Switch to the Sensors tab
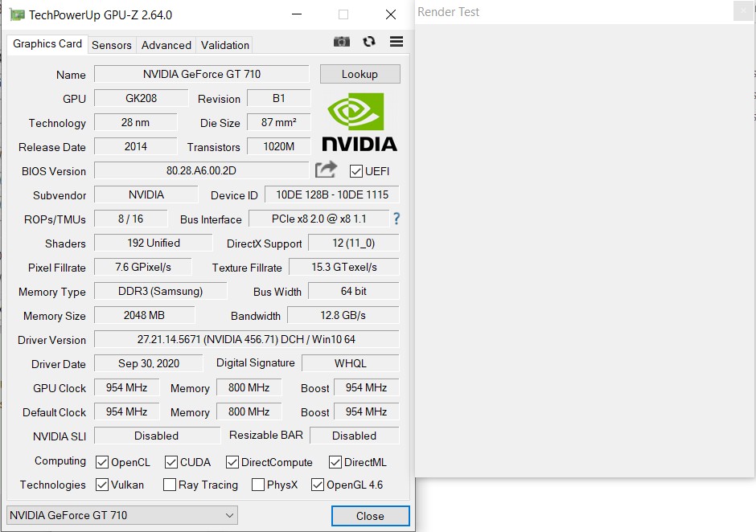The width and height of the screenshot is (756, 532). point(112,45)
